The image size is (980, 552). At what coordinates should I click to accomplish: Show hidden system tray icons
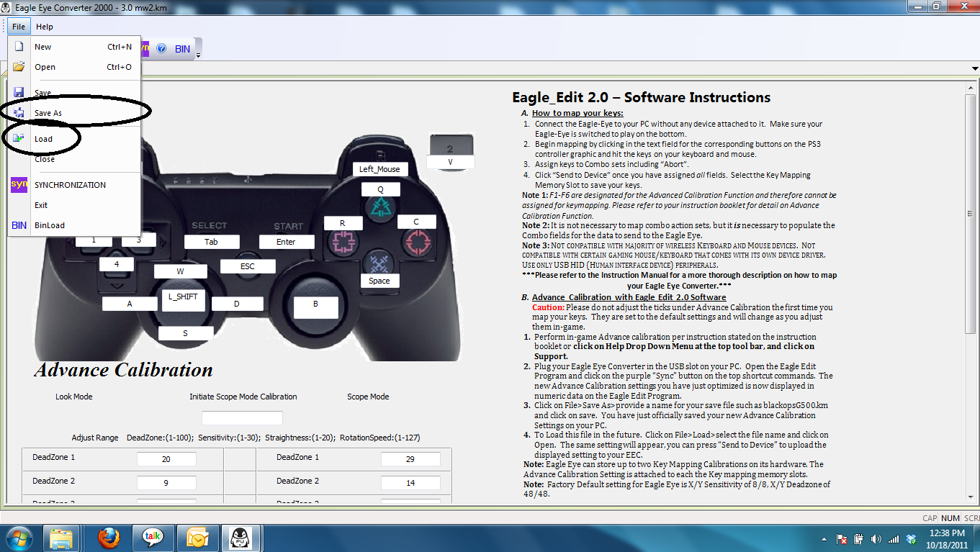[x=823, y=538]
